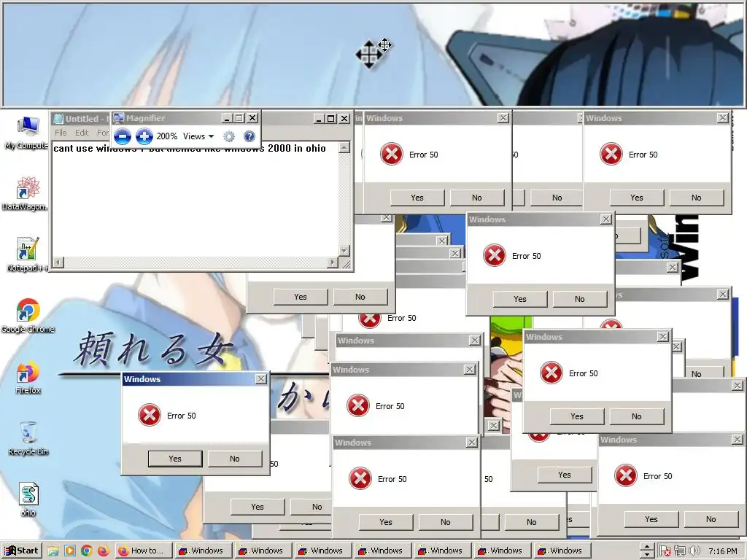Click the Untitled Notepad title bar icon
This screenshot has width=747, height=560.
click(x=58, y=119)
